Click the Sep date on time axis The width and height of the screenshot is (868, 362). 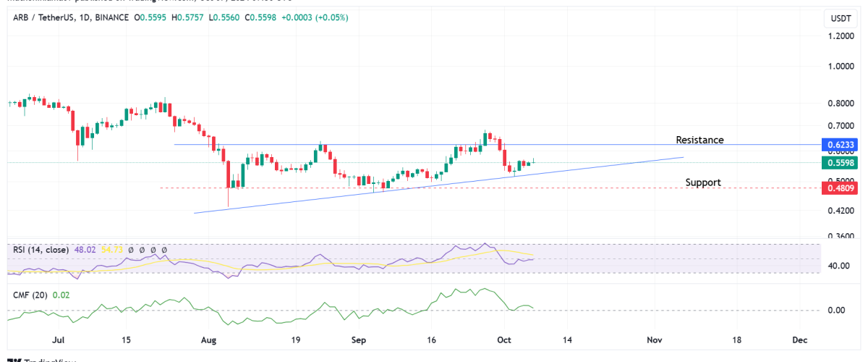point(358,339)
